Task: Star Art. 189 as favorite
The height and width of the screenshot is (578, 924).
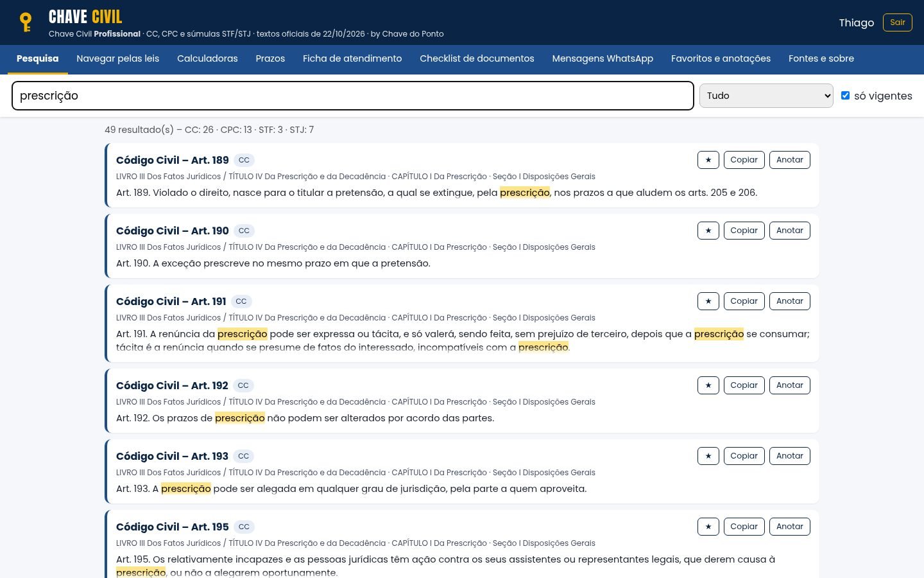Action: click(x=708, y=160)
